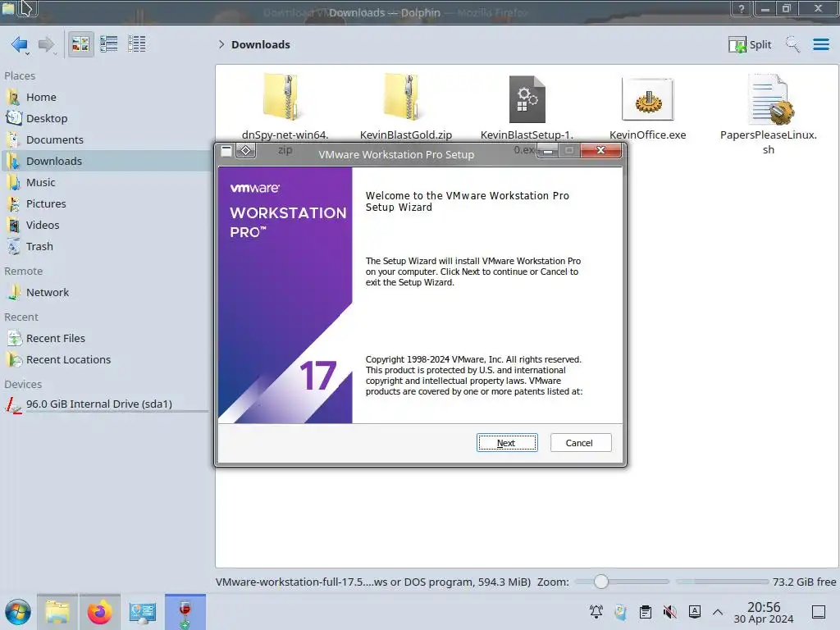
Task: Expand hidden system tray icons
Action: click(x=718, y=612)
